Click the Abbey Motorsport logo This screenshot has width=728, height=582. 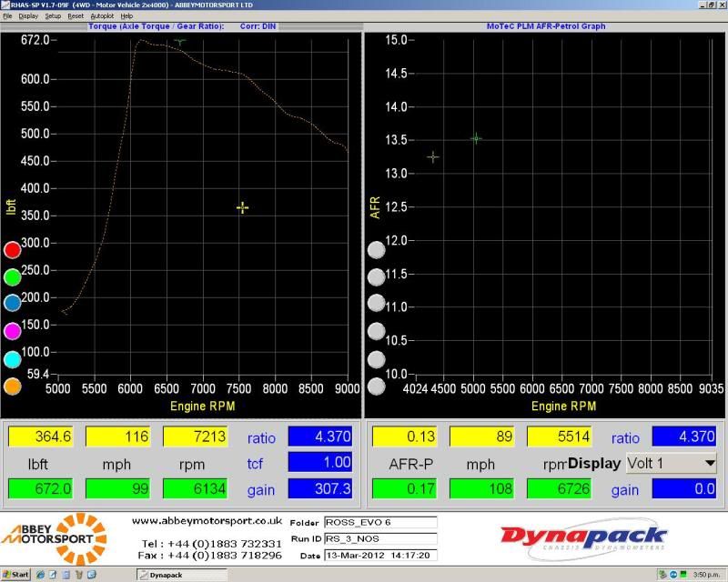tap(55, 538)
